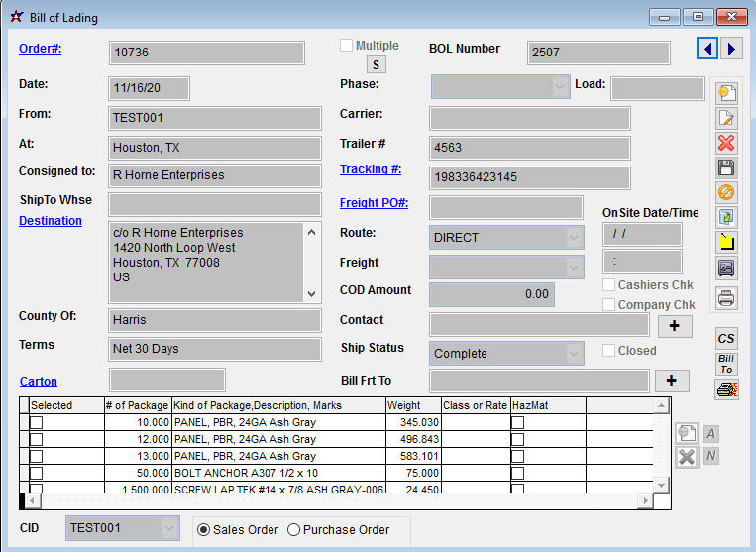The height and width of the screenshot is (552, 756).
Task: Click the New record icon
Action: tap(726, 93)
